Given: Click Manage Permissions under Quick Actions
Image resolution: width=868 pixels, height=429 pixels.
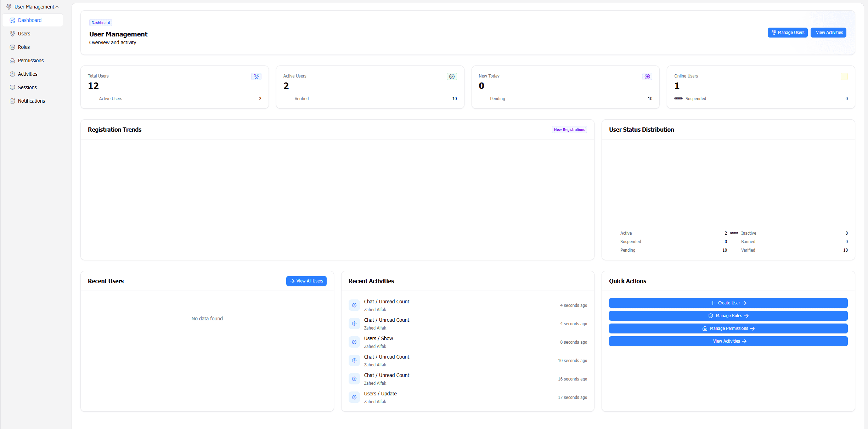Looking at the screenshot, I should click(728, 328).
